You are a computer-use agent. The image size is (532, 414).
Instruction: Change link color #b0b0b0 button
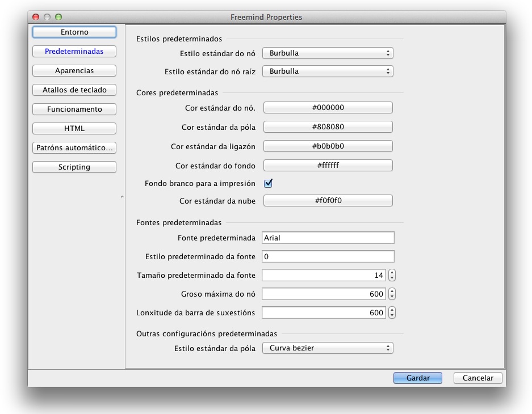click(x=328, y=146)
